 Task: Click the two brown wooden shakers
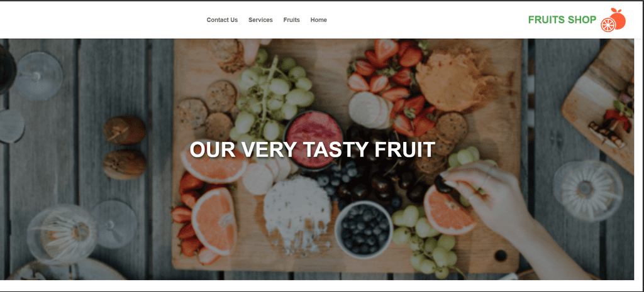[x=124, y=147]
